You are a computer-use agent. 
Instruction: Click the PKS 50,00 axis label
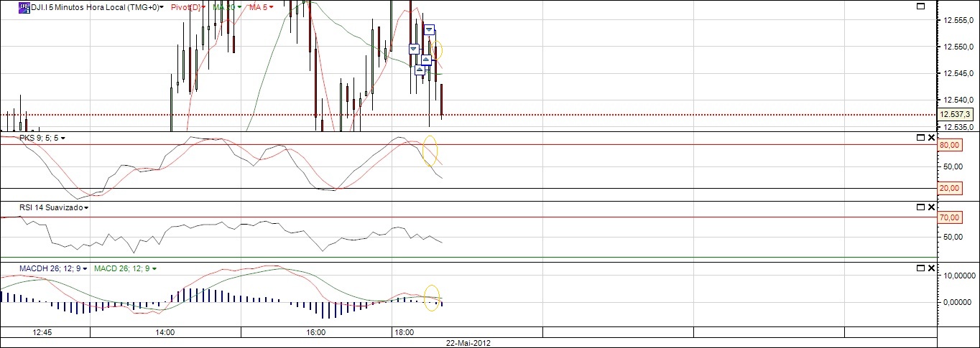coord(951,166)
